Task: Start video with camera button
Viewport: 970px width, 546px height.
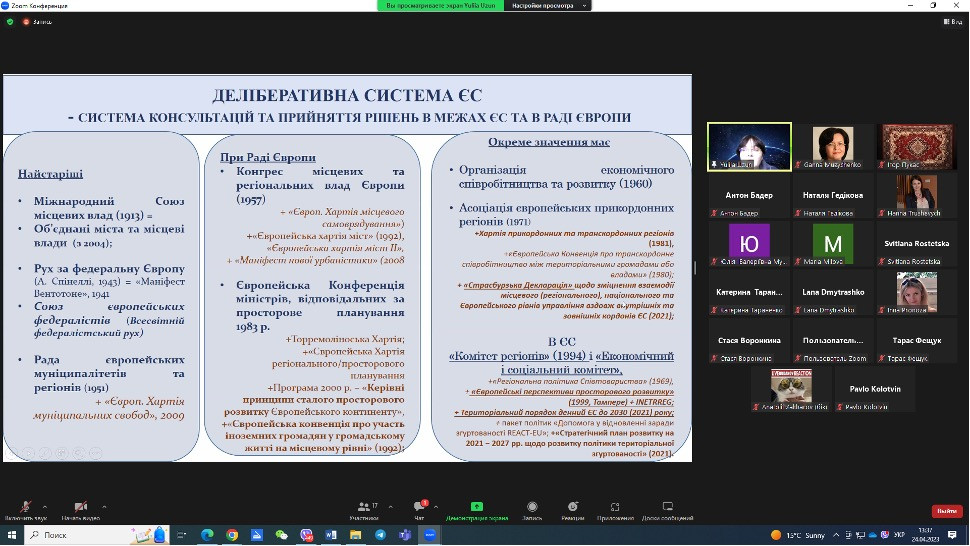Action: click(79, 508)
